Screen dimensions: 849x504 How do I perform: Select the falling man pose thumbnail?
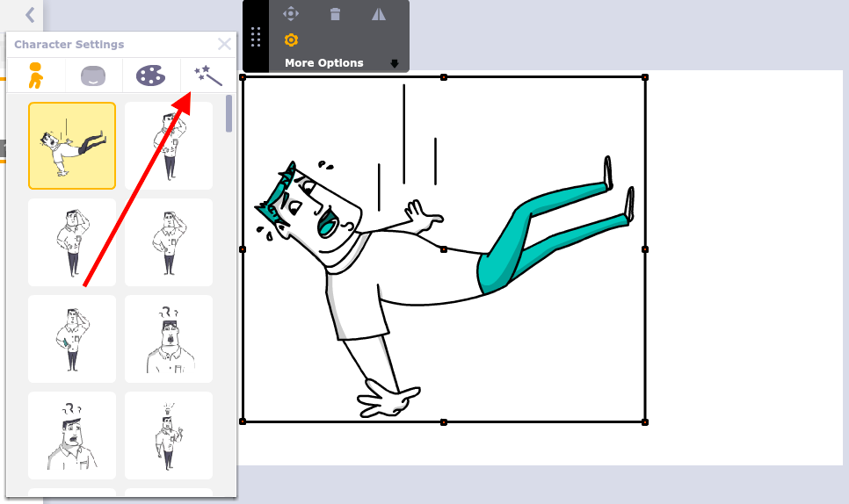[72, 146]
